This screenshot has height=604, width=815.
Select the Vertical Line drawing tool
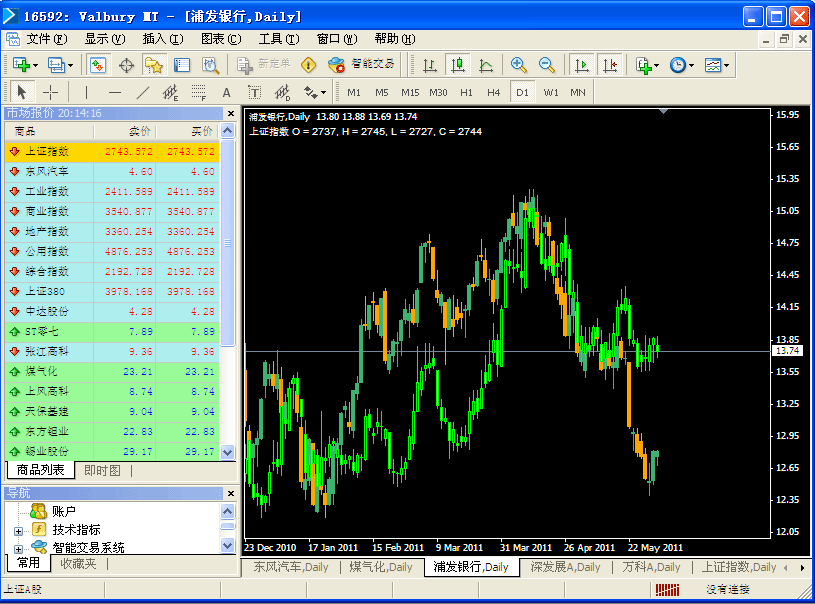pyautogui.click(x=86, y=93)
